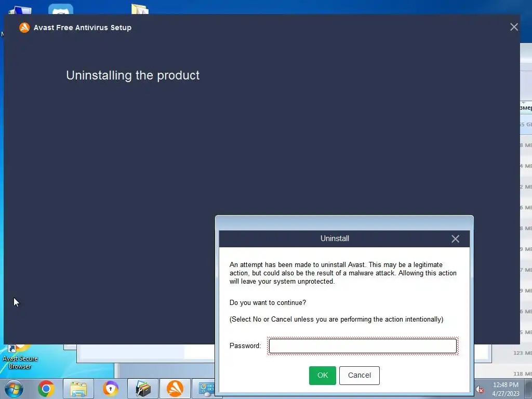This screenshot has height=399, width=532.
Task: Close the Avast Free Antivirus Setup window
Action: click(514, 27)
